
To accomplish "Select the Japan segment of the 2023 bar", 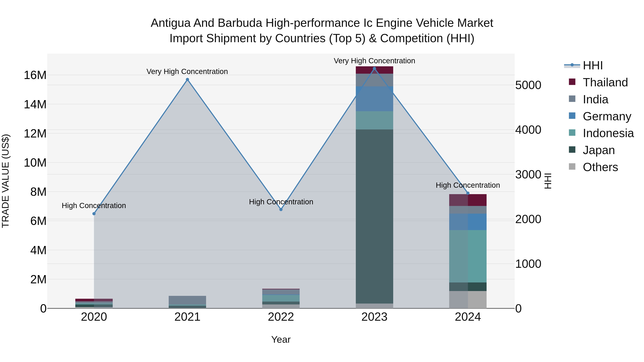I will click(374, 216).
